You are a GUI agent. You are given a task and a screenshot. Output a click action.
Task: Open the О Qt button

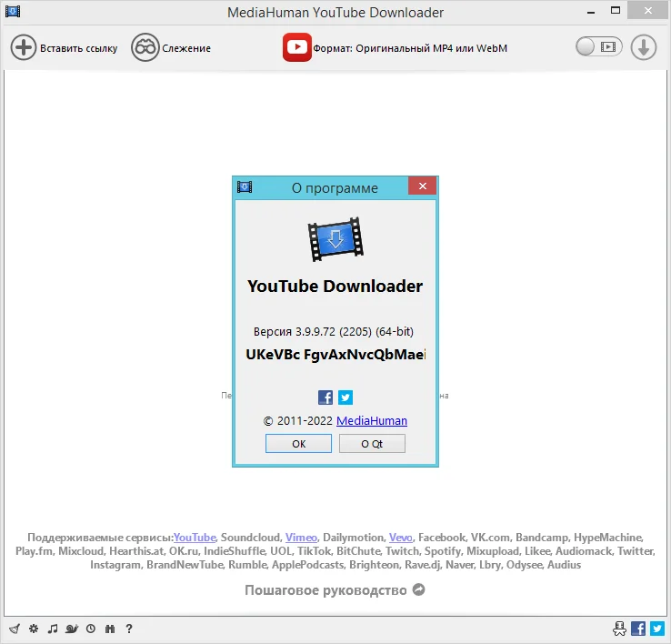click(372, 444)
